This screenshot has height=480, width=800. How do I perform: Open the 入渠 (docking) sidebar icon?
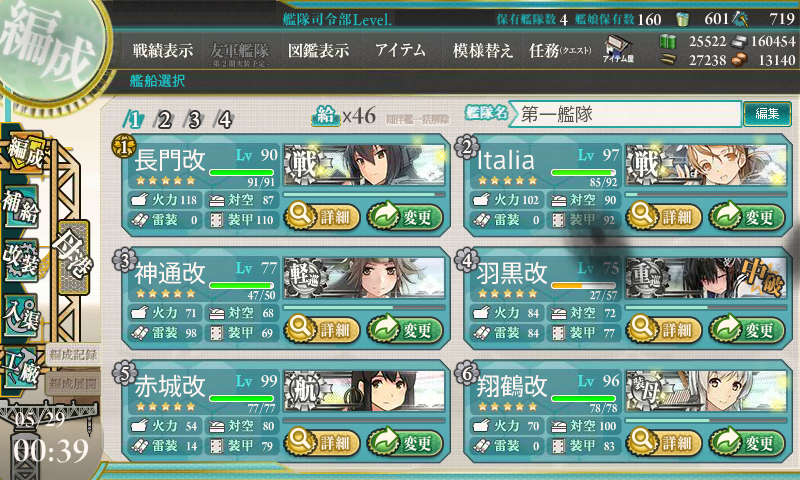point(21,315)
